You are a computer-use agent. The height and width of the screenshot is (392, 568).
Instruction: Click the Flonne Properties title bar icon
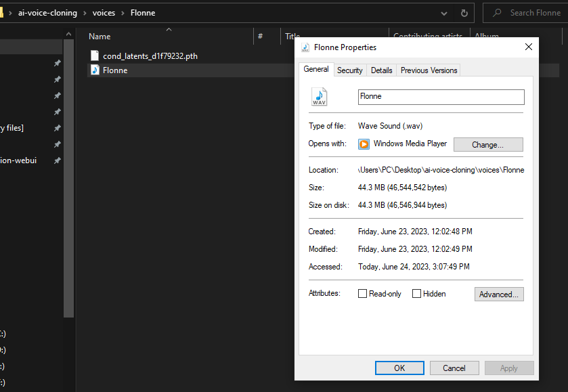click(305, 47)
